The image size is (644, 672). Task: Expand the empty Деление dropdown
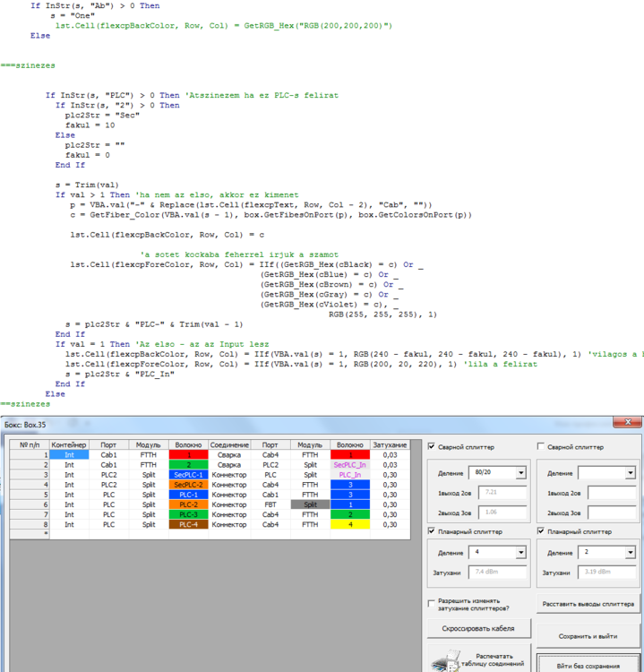pyautogui.click(x=630, y=473)
